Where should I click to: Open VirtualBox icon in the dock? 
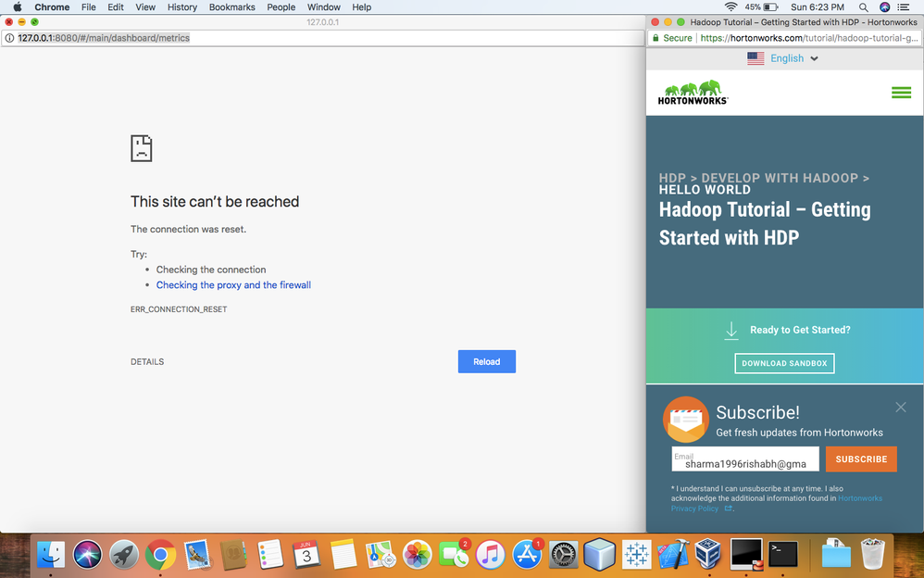coord(709,555)
